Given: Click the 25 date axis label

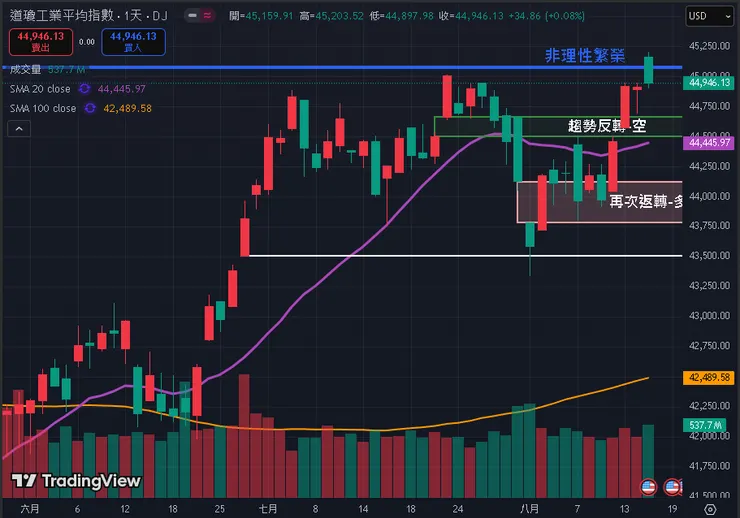Looking at the screenshot, I should click(x=219, y=509).
